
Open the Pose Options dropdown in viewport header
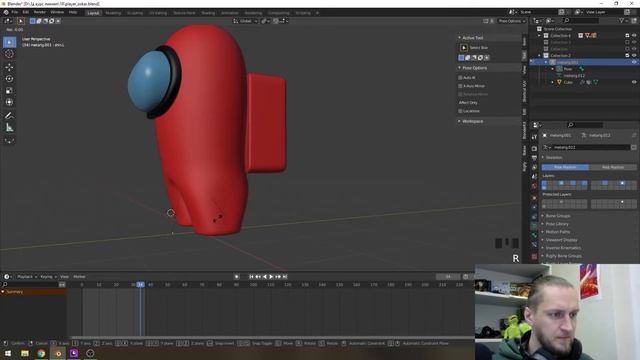point(512,21)
